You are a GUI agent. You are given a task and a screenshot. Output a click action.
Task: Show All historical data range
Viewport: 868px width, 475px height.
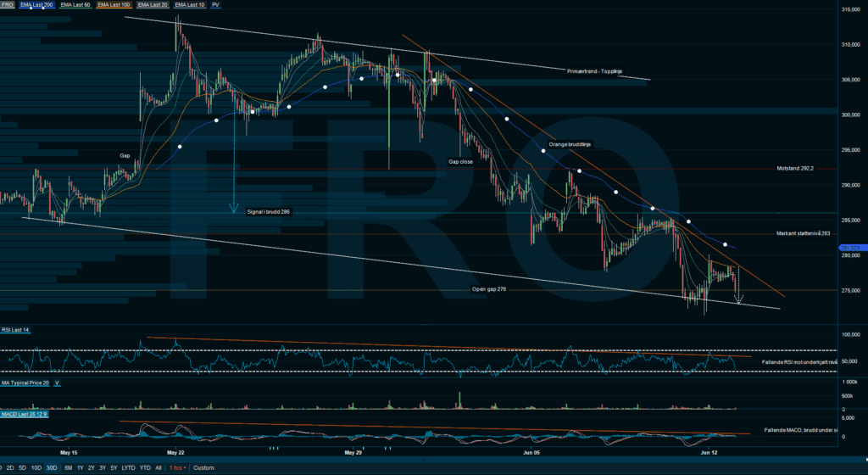(x=159, y=468)
